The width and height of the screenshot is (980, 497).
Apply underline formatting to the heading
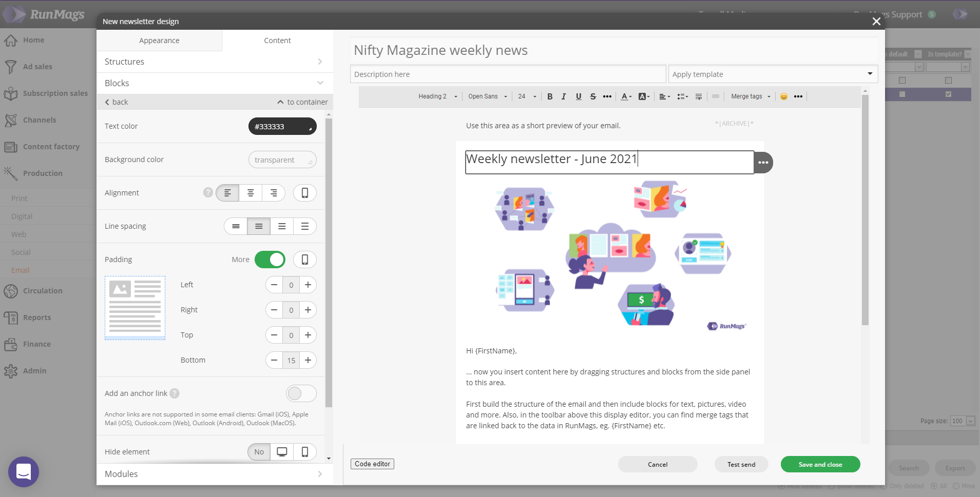pos(579,96)
